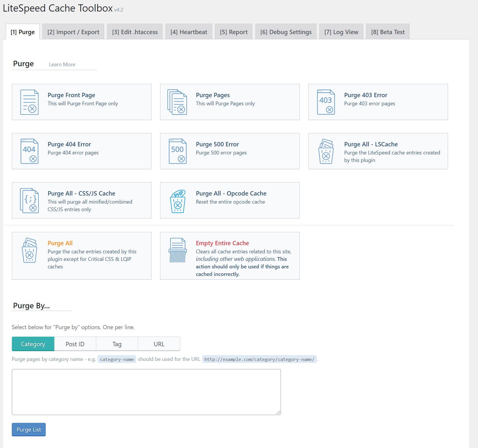The width and height of the screenshot is (478, 448).
Task: Click the orange Purge All trash icon
Action: pyautogui.click(x=29, y=250)
